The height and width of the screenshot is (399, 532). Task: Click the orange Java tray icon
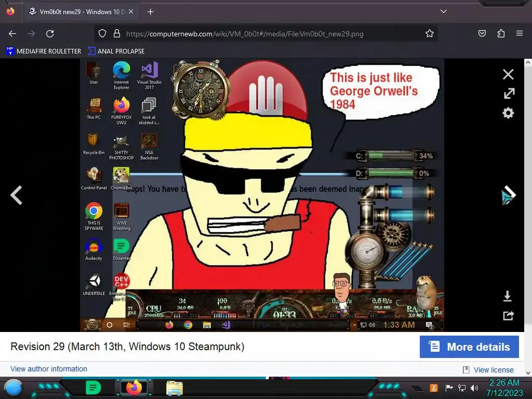[434, 388]
